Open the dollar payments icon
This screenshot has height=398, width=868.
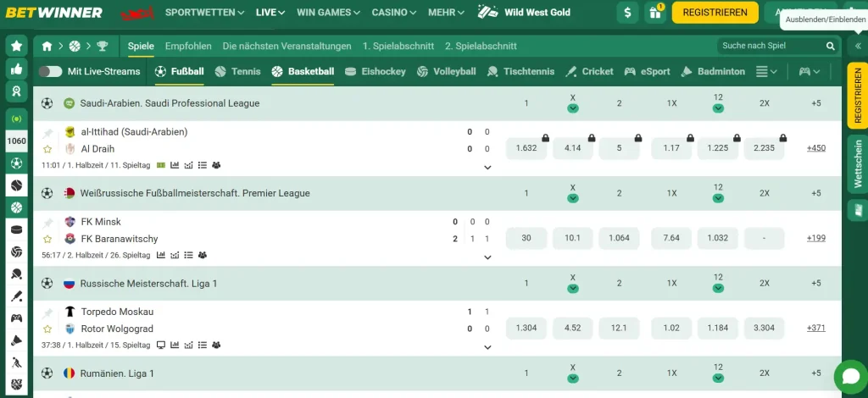627,12
